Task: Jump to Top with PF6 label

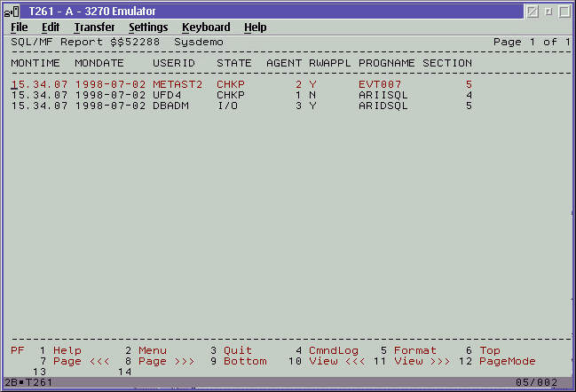Action: (490, 351)
